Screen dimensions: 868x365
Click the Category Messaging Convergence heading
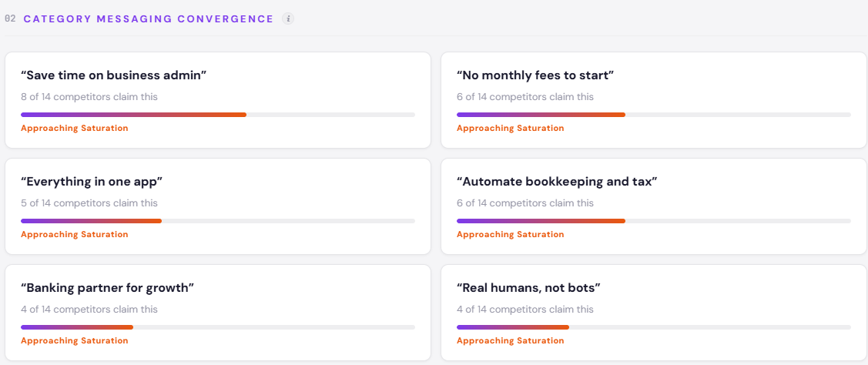[149, 18]
